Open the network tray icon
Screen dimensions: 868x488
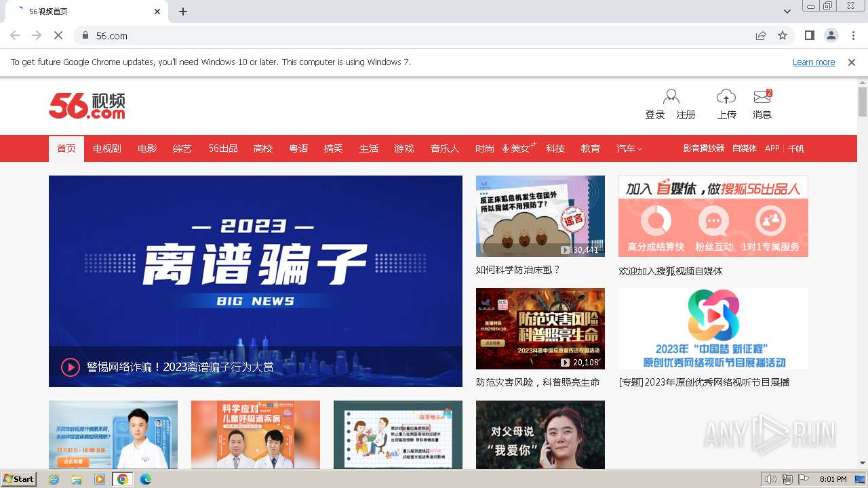pos(787,479)
